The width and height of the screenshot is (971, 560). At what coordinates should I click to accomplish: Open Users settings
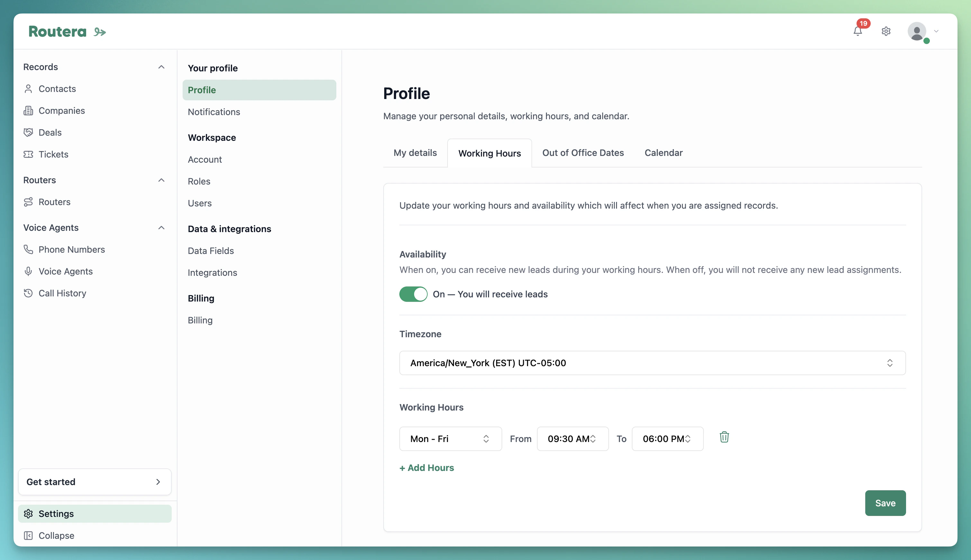click(x=200, y=203)
